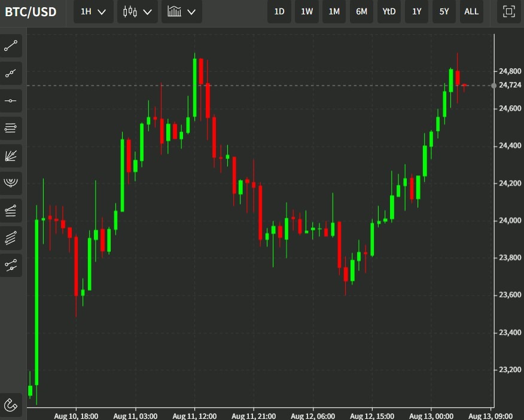Screen dimensions: 524x420
Task: Set chart range to 1M
Action: 334,12
